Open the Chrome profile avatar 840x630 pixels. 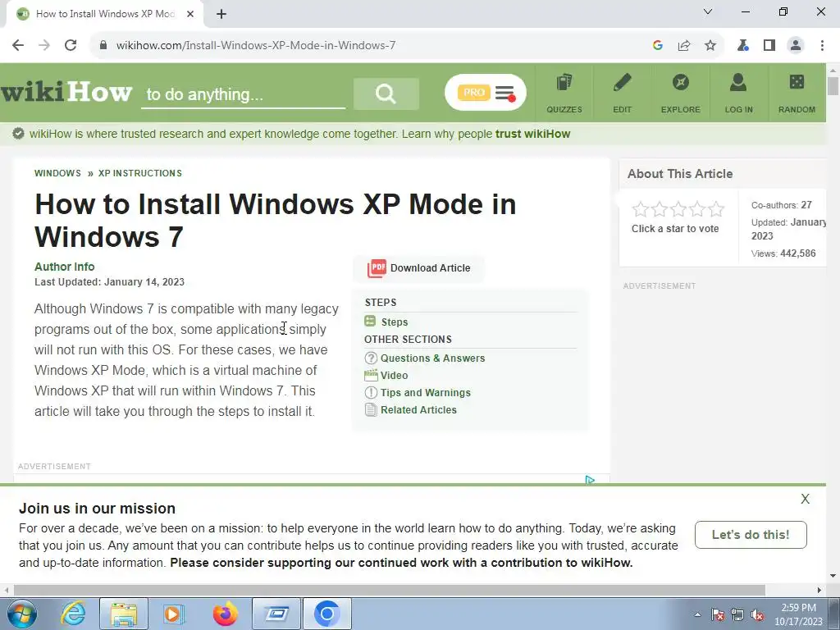pyautogui.click(x=796, y=46)
